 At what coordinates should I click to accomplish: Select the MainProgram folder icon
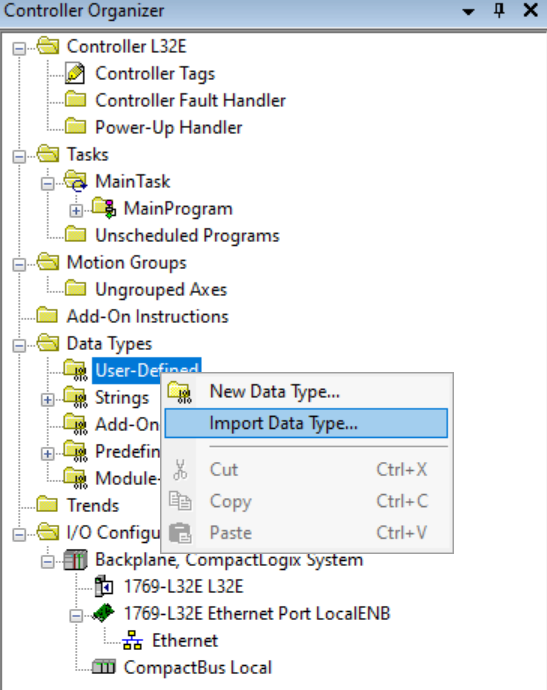coord(104,208)
